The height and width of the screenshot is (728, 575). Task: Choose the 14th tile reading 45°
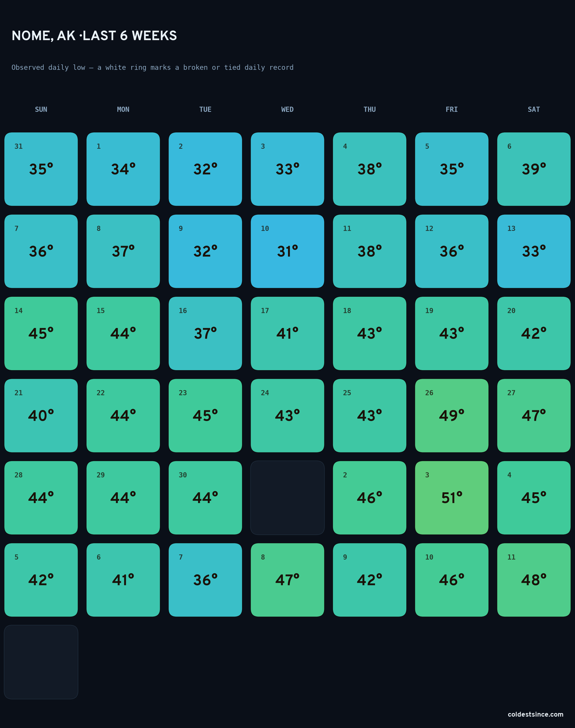pyautogui.click(x=41, y=334)
